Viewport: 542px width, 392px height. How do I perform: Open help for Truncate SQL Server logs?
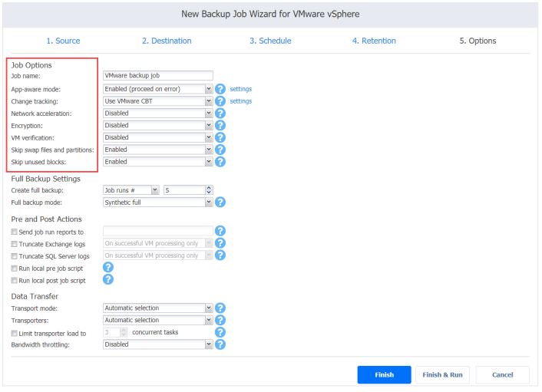point(220,255)
